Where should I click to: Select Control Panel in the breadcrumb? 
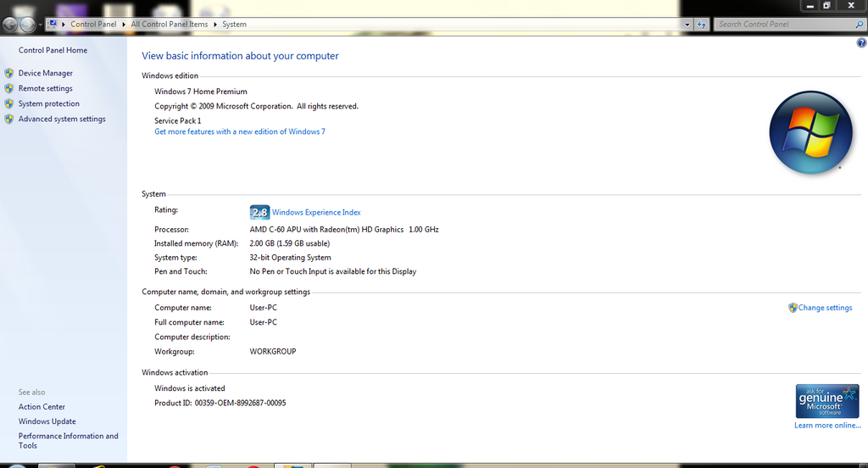pos(93,25)
